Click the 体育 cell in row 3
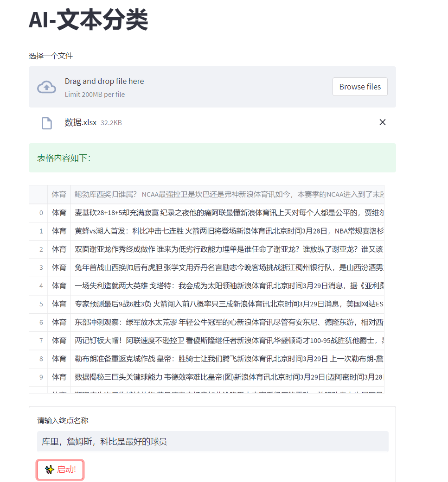 click(59, 267)
